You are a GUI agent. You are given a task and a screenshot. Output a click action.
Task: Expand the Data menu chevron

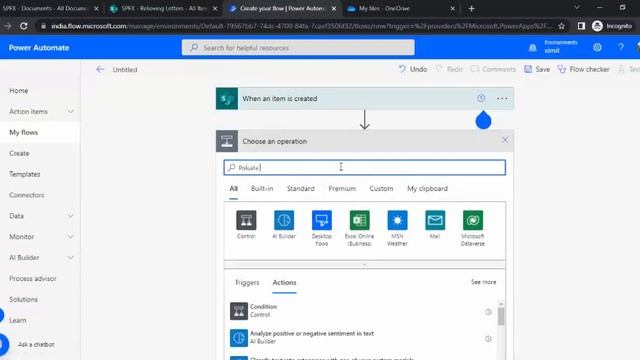click(70, 216)
